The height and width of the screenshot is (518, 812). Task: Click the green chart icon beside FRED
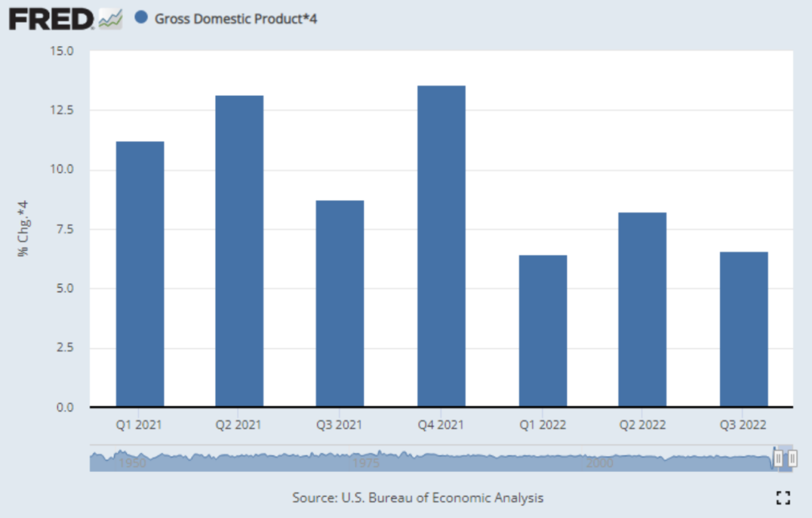(110, 18)
